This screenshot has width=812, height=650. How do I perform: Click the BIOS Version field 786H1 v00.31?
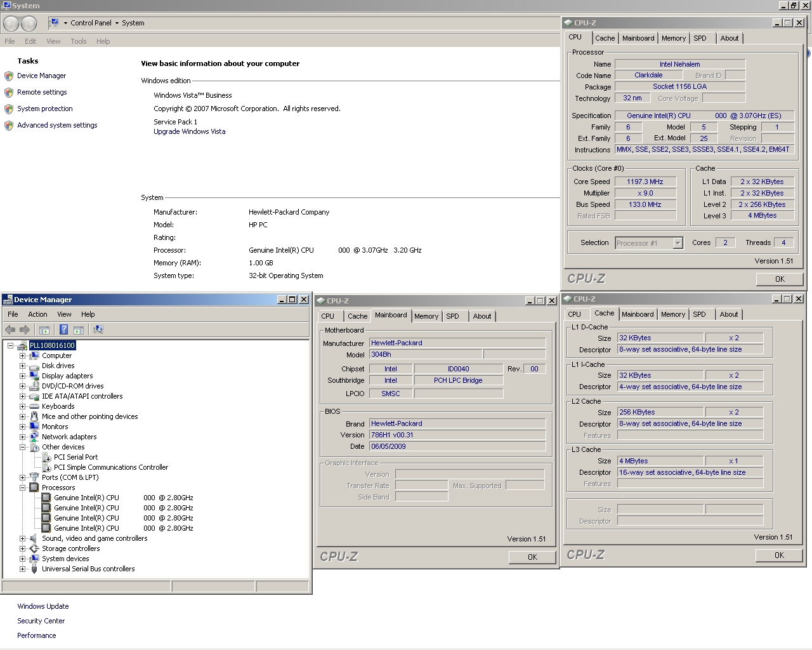click(x=457, y=435)
